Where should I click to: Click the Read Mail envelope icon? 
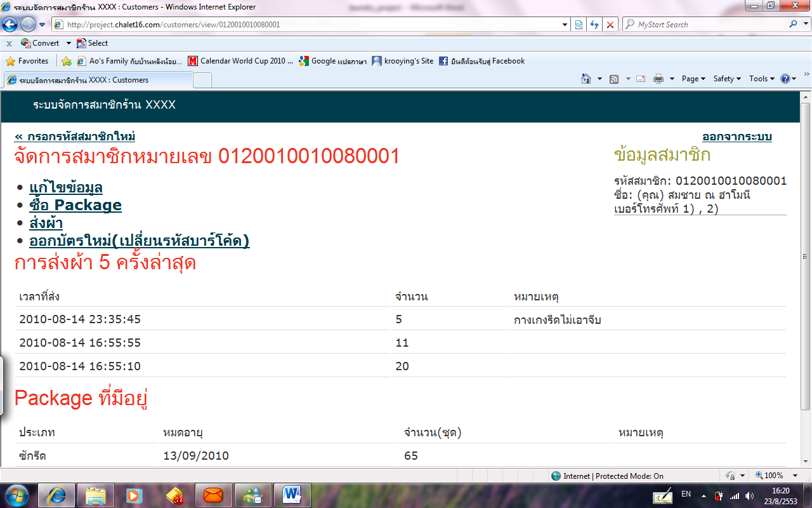[641, 79]
